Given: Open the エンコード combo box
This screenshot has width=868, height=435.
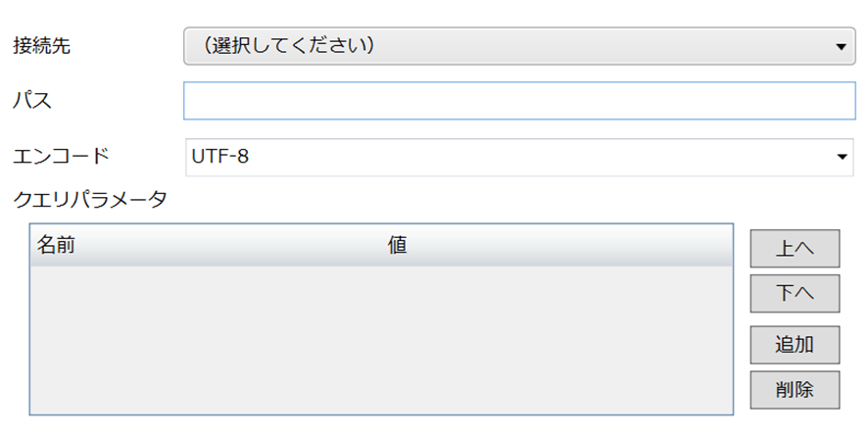Looking at the screenshot, I should point(519,156).
